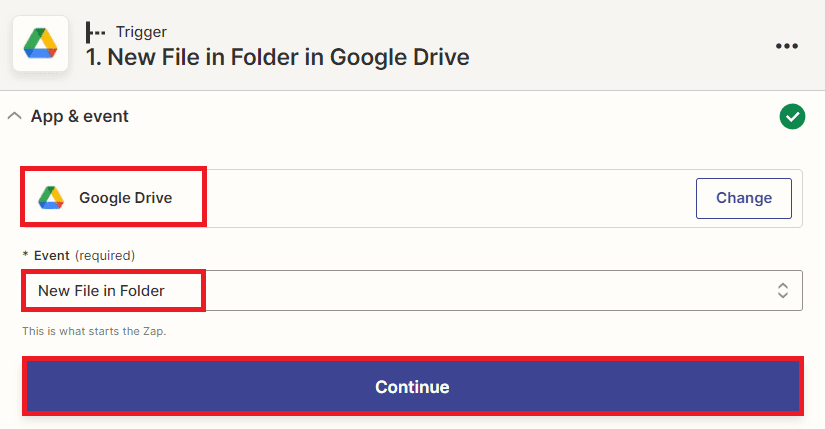Select the New File in Folder event text
Image resolution: width=825 pixels, height=429 pixels.
coord(101,291)
